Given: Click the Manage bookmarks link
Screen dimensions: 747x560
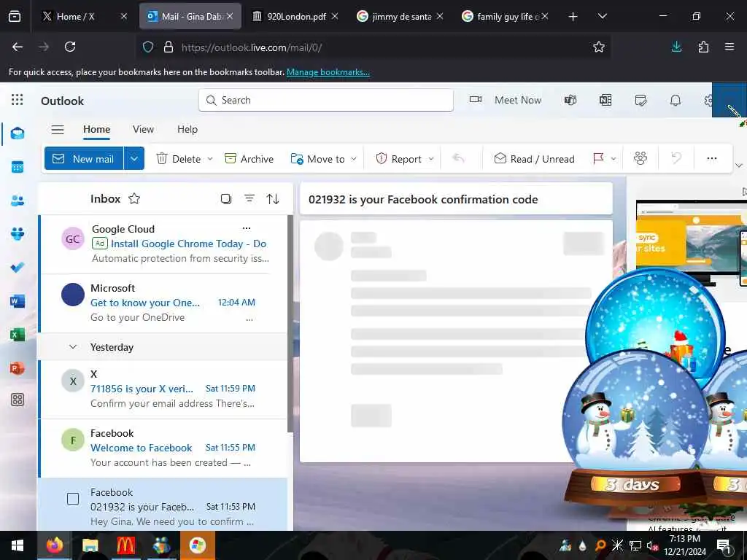Looking at the screenshot, I should pos(328,72).
